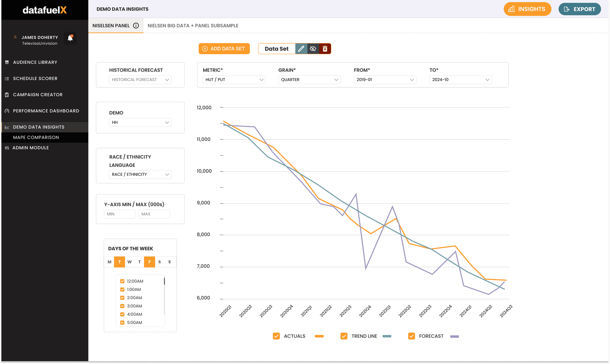Open the Historical Forecast dropdown

140,80
